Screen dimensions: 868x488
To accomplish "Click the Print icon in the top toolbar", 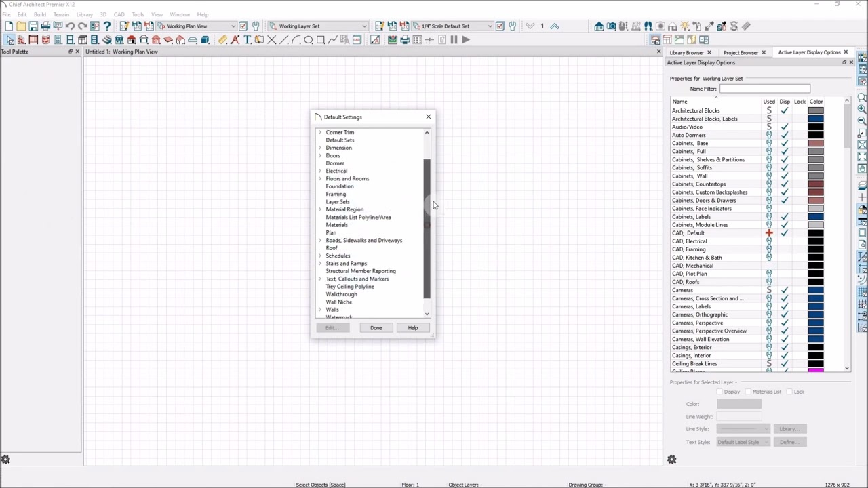I will pyautogui.click(x=45, y=26).
